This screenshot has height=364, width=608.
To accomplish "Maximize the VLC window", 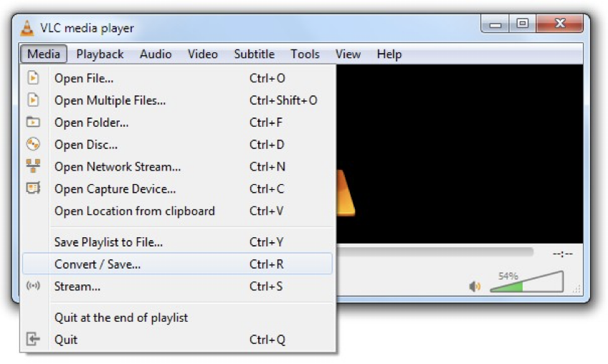I will 522,24.
